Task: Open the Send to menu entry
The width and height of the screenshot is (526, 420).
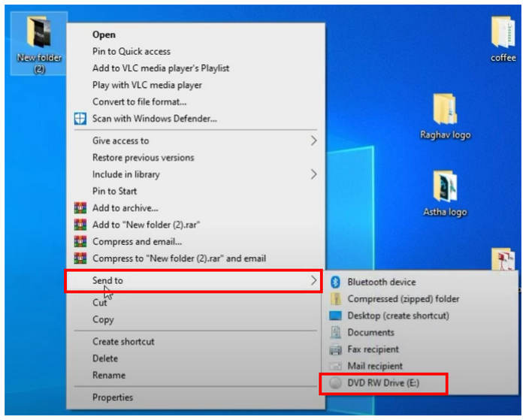Action: 194,281
